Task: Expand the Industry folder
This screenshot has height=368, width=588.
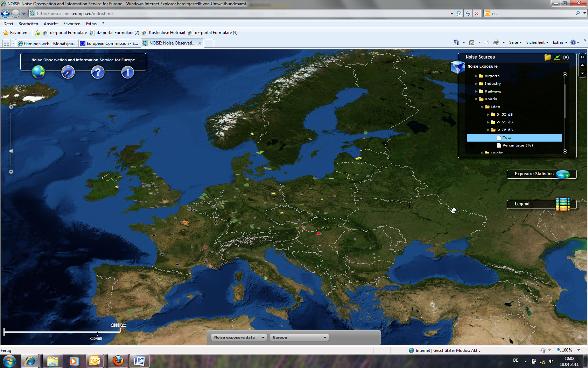Action: (476, 84)
